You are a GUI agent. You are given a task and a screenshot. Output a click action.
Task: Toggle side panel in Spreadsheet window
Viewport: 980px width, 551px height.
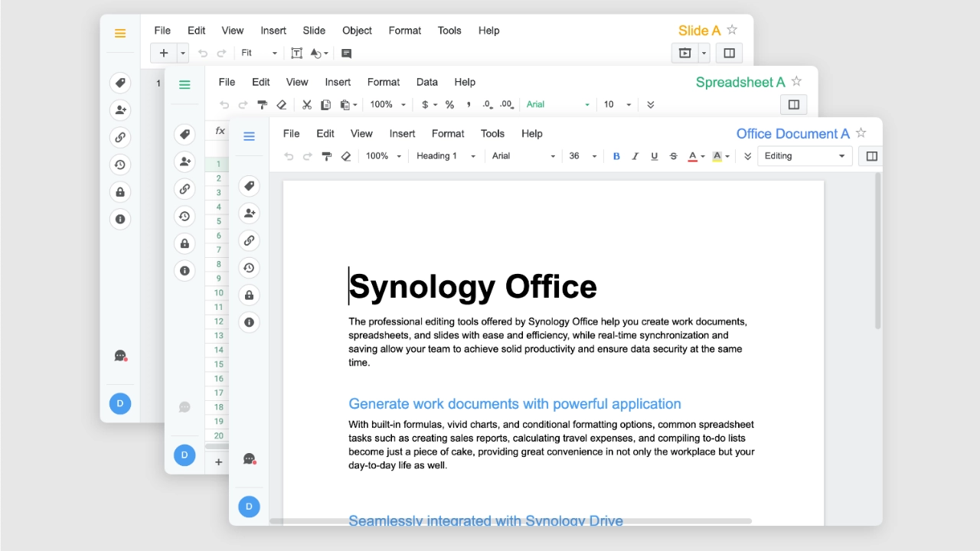(794, 105)
